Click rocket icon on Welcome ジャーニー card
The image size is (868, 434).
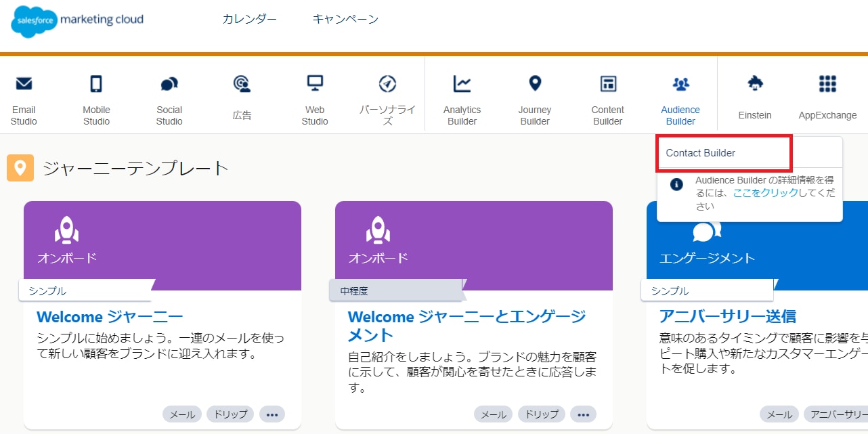[x=66, y=230]
